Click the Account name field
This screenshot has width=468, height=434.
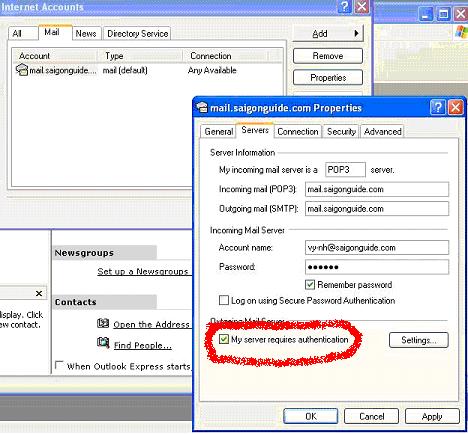click(377, 248)
